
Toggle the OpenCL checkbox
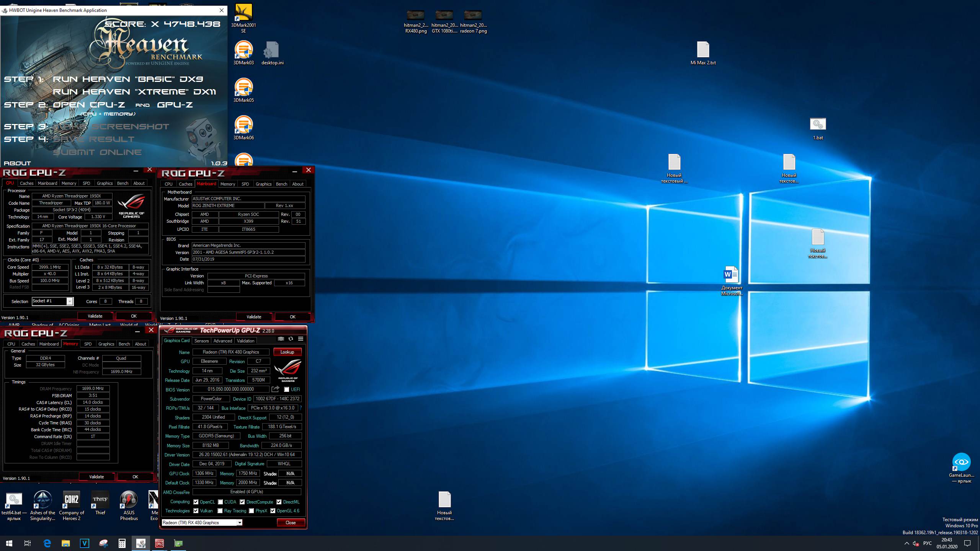pyautogui.click(x=196, y=502)
